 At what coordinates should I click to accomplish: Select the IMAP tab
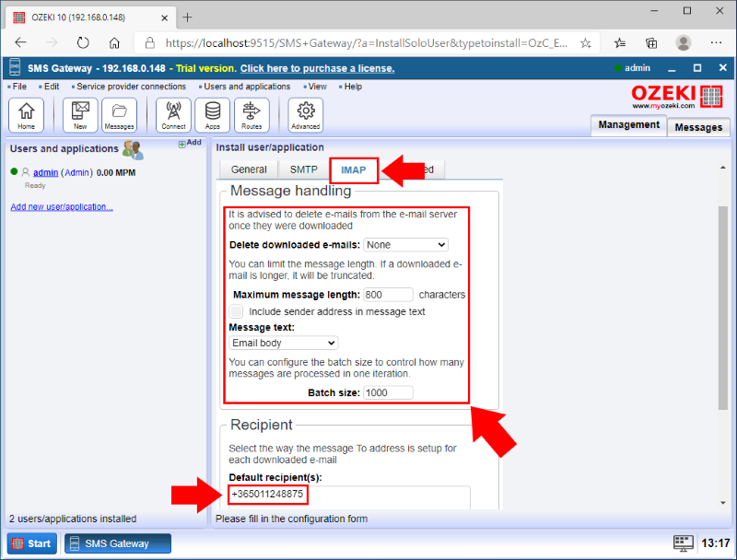point(354,170)
